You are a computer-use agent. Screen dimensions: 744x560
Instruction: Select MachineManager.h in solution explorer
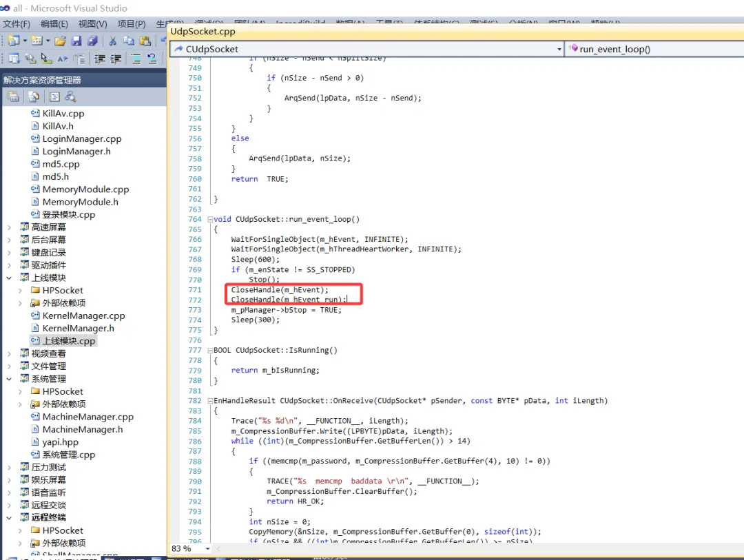(83, 430)
